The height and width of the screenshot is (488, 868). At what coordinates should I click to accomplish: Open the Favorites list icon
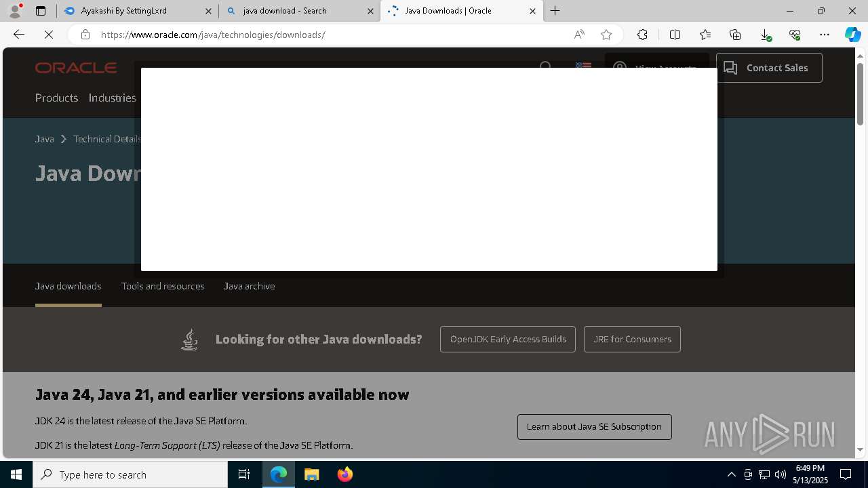(705, 35)
